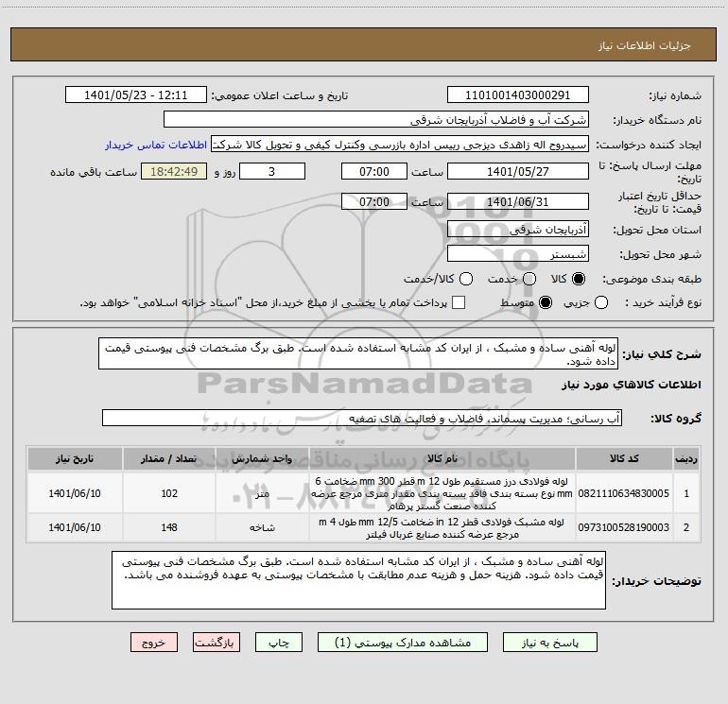Click the page header جزئیات اطلاعات نیاز

coord(644,45)
